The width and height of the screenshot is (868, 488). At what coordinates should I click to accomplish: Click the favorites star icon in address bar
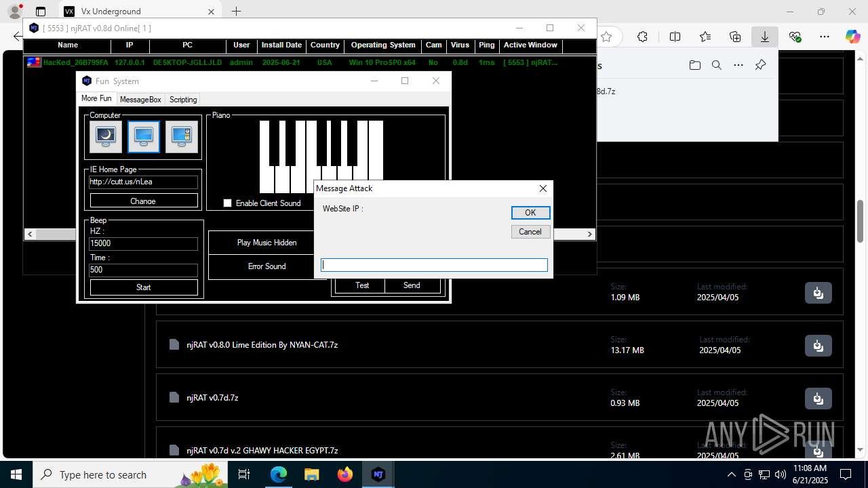pos(607,37)
